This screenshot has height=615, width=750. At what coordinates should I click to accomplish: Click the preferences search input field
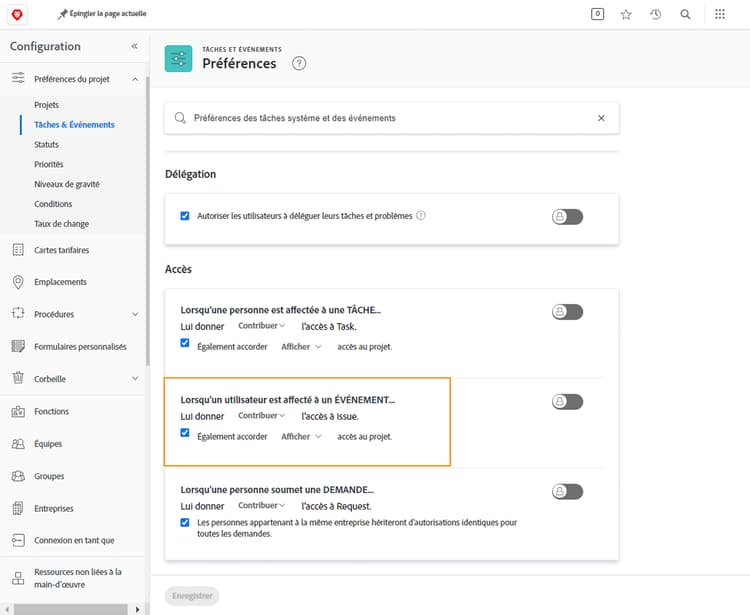(x=391, y=118)
